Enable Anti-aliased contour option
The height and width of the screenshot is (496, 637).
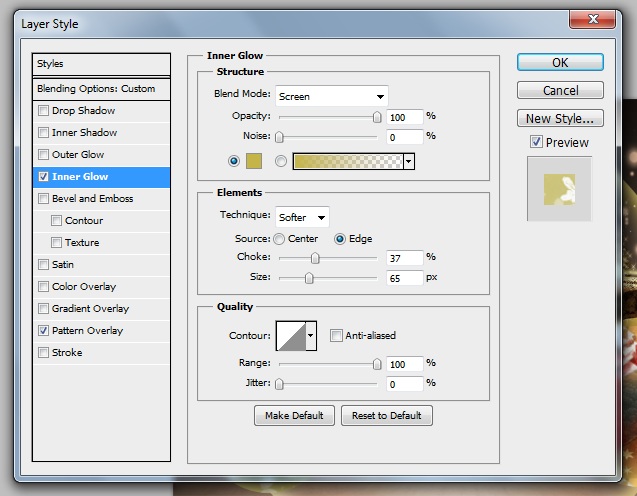point(336,336)
